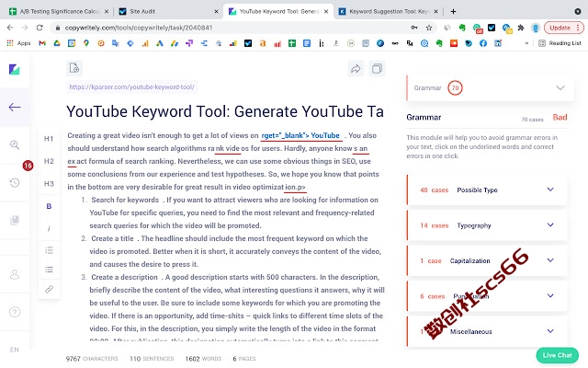Click the address bar URL
This screenshot has height=368, width=588.
pyautogui.click(x=139, y=28)
